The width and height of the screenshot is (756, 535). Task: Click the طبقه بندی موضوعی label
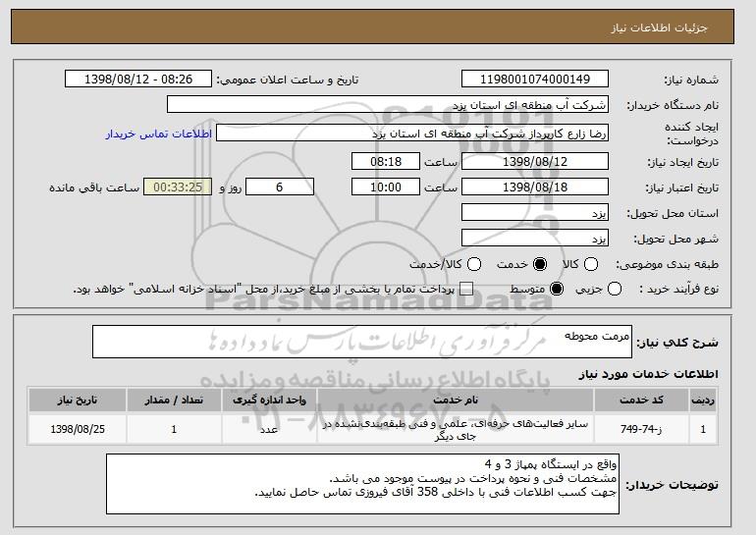[667, 264]
